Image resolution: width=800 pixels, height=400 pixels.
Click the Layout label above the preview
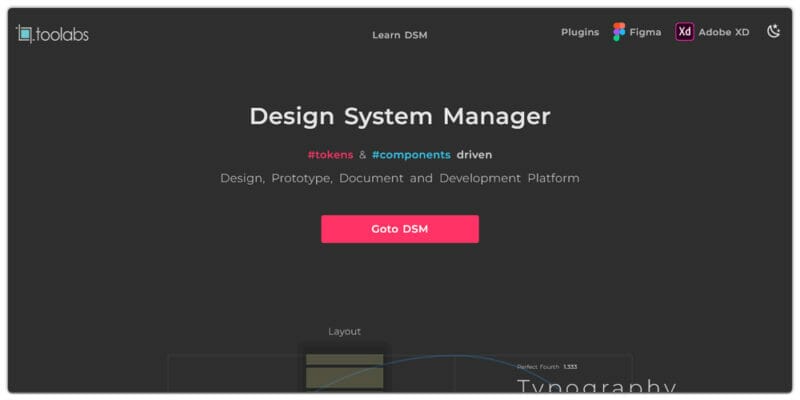coord(344,331)
